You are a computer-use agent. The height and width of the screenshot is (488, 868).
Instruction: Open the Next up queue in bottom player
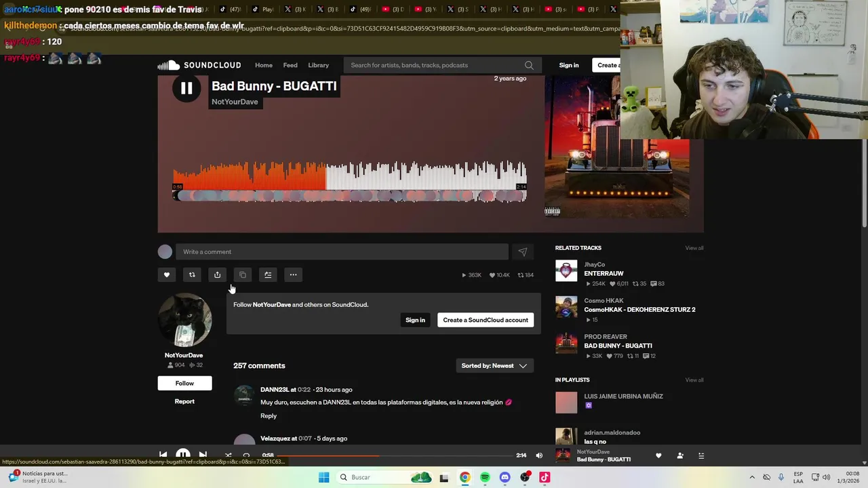point(701,455)
